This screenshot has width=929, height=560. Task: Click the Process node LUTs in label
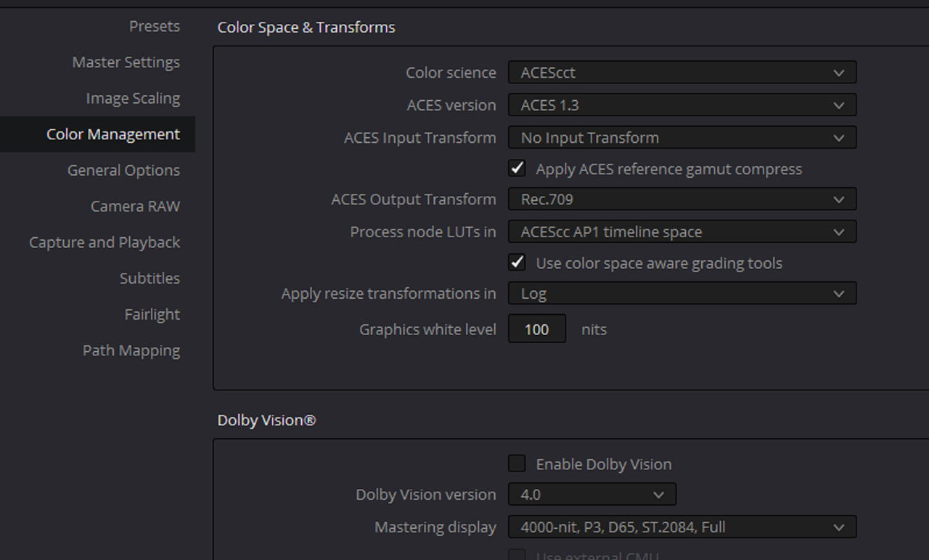423,232
